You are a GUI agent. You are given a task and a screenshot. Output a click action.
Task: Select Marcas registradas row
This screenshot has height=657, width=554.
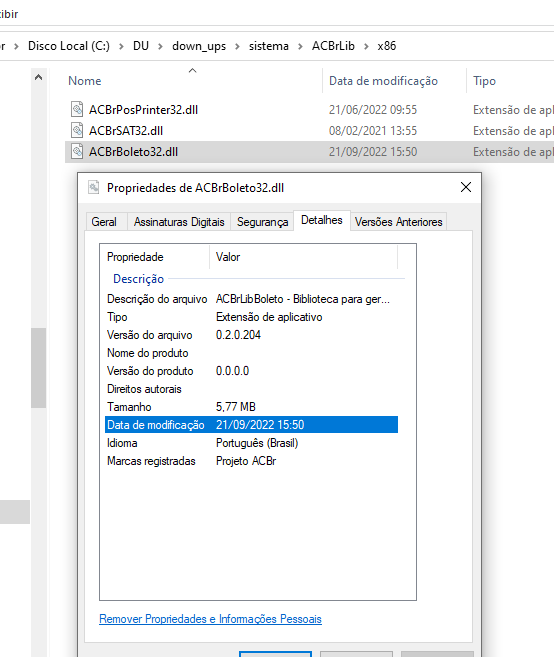tap(251, 461)
